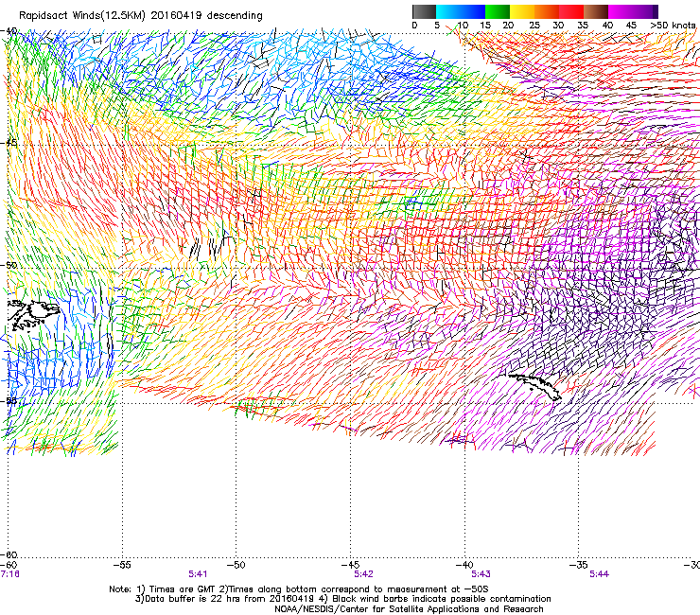Click the Falkland Islands outline on the map
The width and height of the screenshot is (700, 615).
(34, 315)
